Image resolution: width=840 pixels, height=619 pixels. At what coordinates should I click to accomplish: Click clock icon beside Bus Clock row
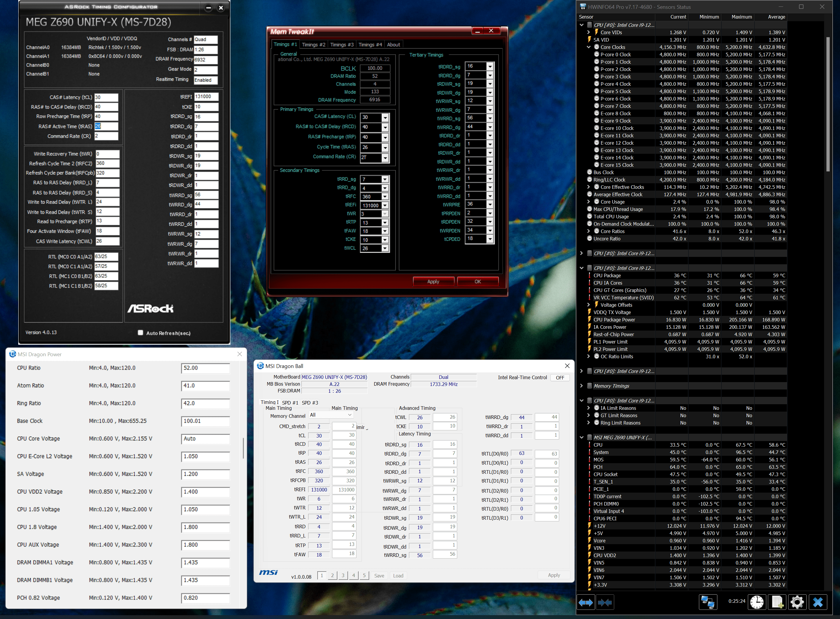click(x=589, y=172)
